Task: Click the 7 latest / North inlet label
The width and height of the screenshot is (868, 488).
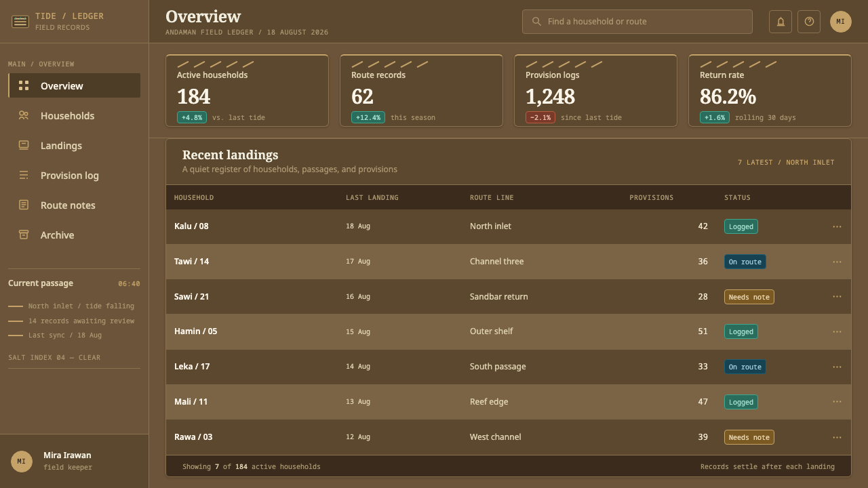Action: click(x=786, y=163)
